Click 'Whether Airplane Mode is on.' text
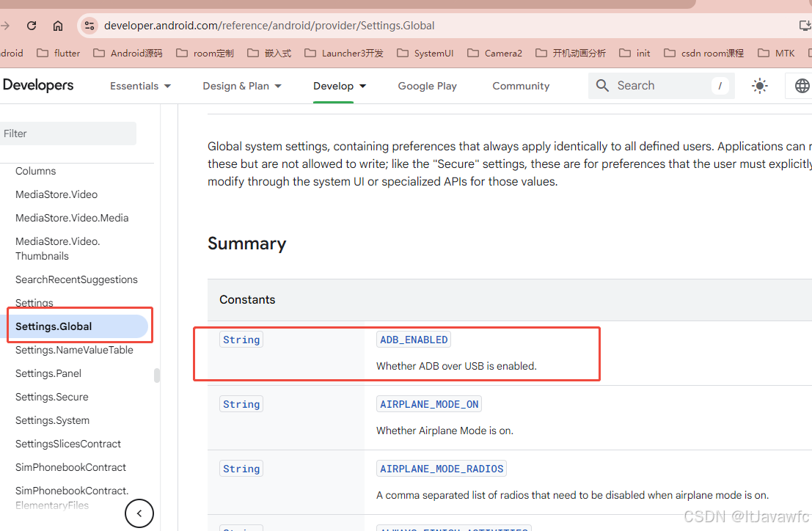812x531 pixels. click(445, 431)
